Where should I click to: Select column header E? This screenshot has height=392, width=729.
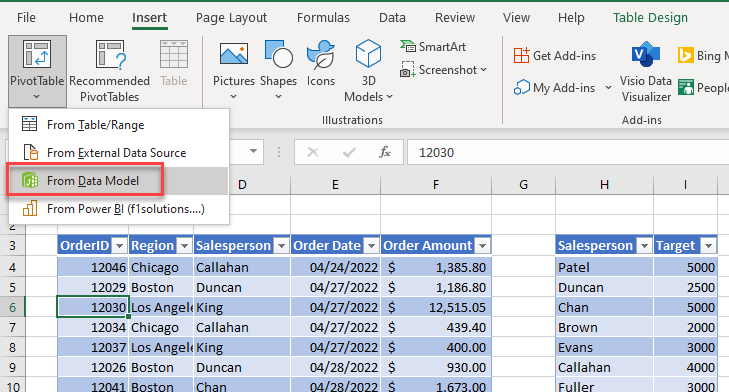[x=335, y=185]
